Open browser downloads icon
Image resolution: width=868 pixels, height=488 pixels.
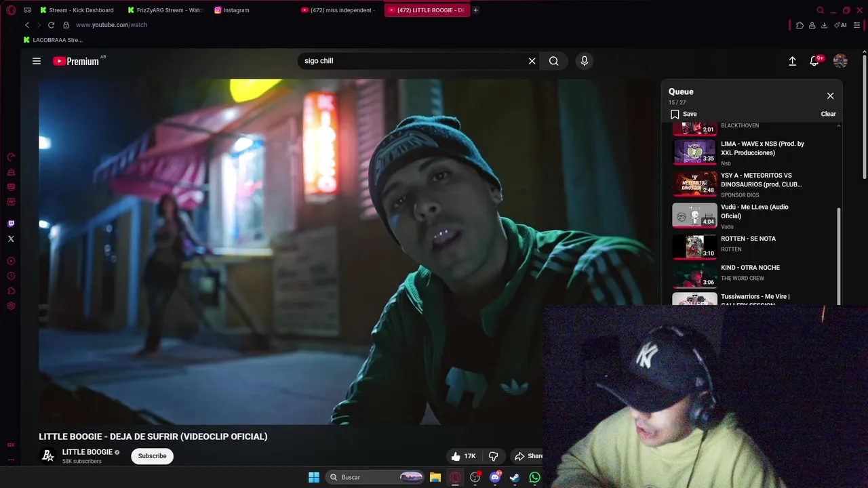(825, 25)
